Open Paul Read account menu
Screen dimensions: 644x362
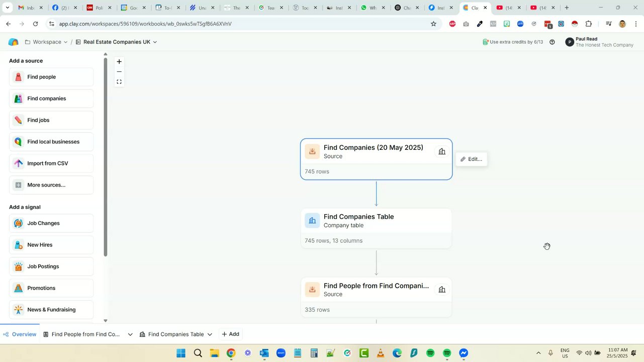click(599, 42)
